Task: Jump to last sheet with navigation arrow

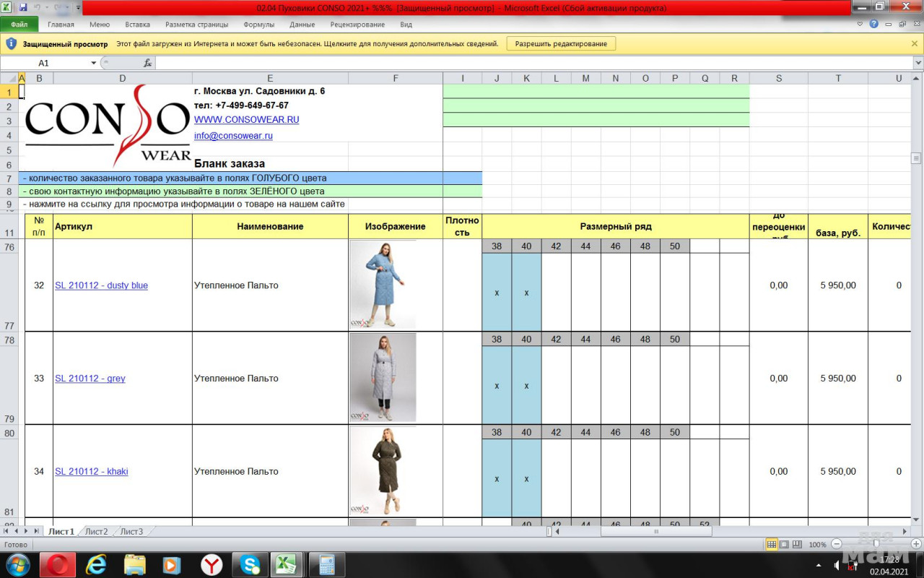Action: (36, 531)
